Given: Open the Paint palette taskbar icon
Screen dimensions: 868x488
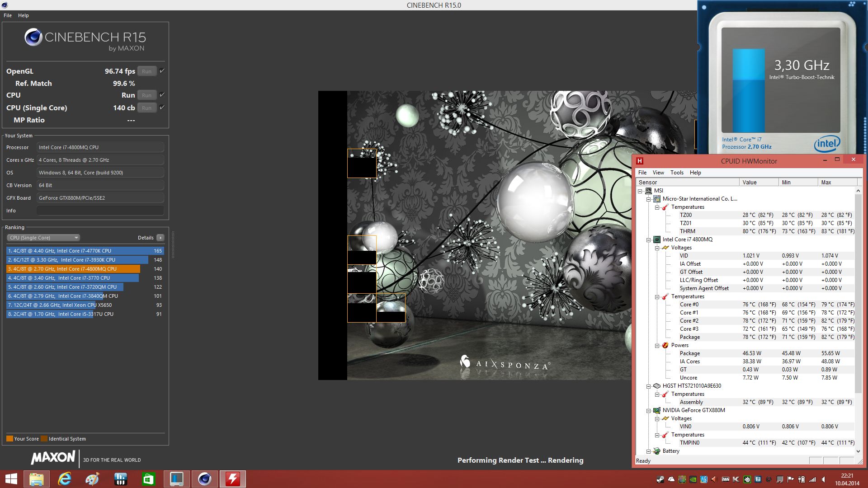Looking at the screenshot, I should tap(92, 479).
